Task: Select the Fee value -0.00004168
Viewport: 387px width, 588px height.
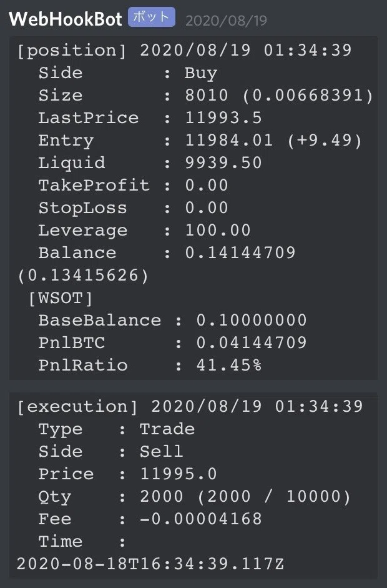Action: tap(201, 519)
